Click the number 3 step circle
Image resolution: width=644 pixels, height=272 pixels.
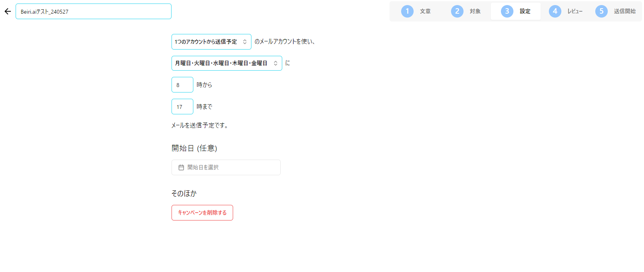pos(507,11)
